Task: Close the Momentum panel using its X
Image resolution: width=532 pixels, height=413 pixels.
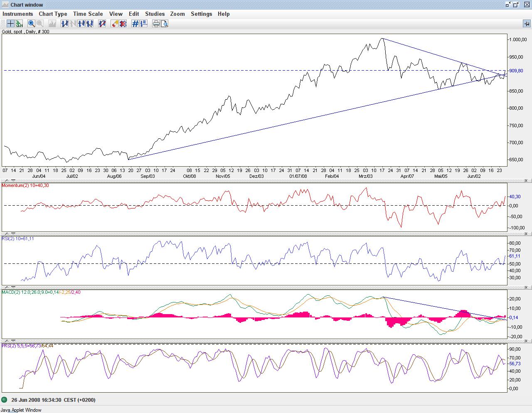Action: (526, 181)
